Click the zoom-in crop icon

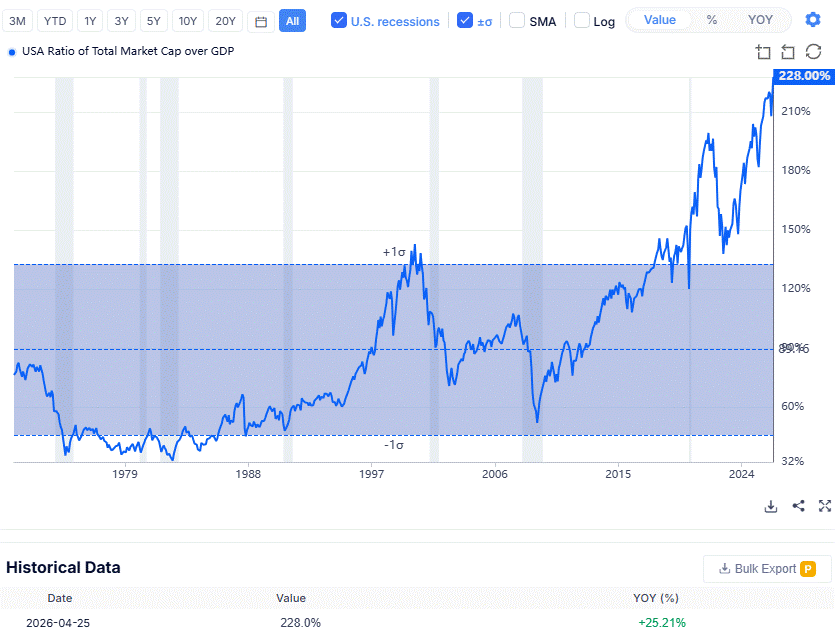pos(764,52)
